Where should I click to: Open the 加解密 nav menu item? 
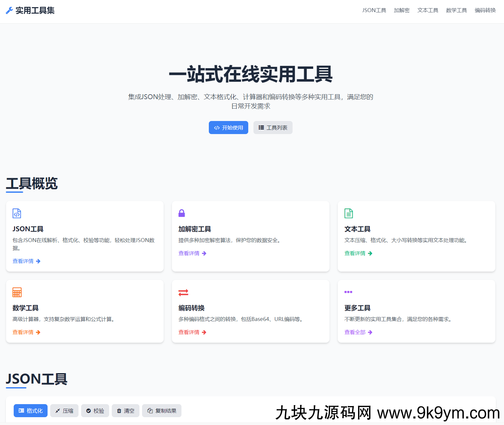coord(401,10)
